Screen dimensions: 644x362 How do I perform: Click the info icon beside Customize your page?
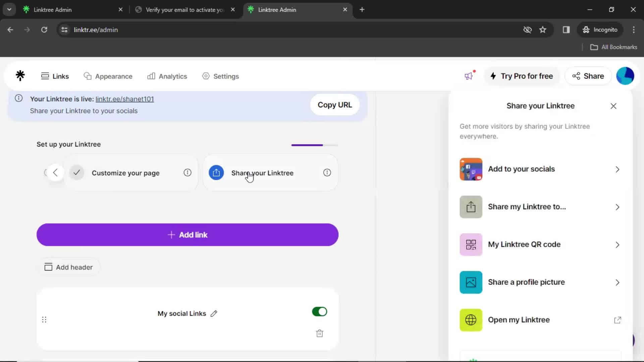coord(187,173)
